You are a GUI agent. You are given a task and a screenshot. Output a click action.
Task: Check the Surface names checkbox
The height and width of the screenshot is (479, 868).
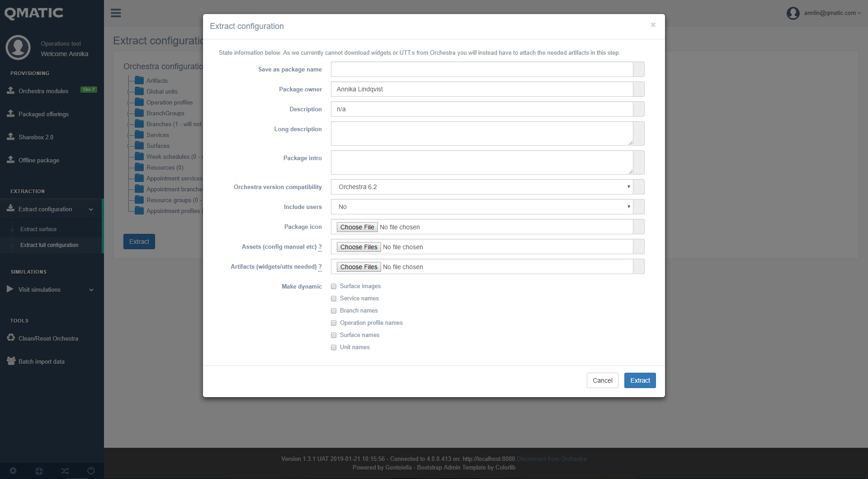[x=334, y=335]
